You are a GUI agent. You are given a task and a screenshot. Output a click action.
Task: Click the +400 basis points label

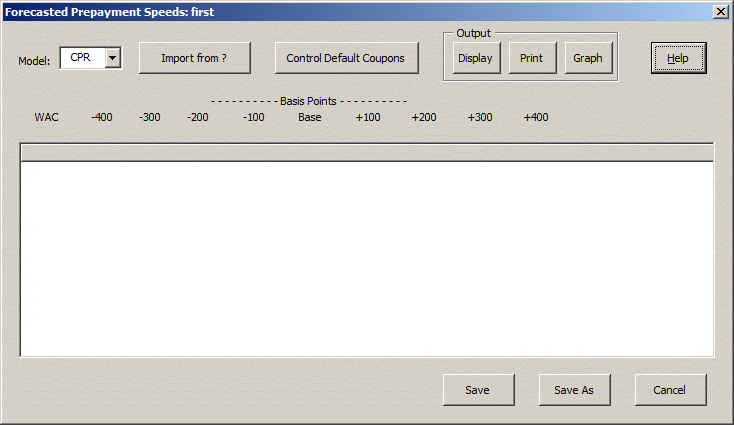point(536,117)
